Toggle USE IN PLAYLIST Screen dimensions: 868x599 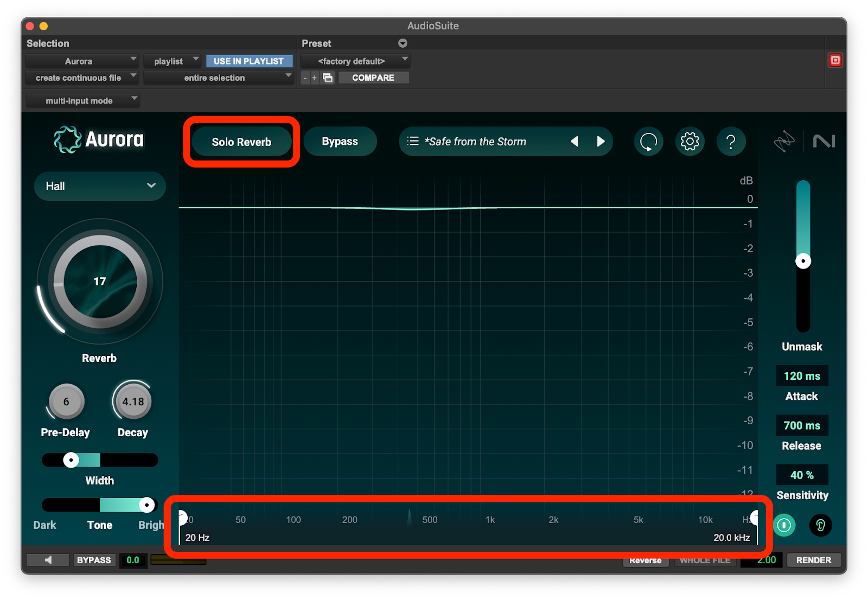pos(249,61)
